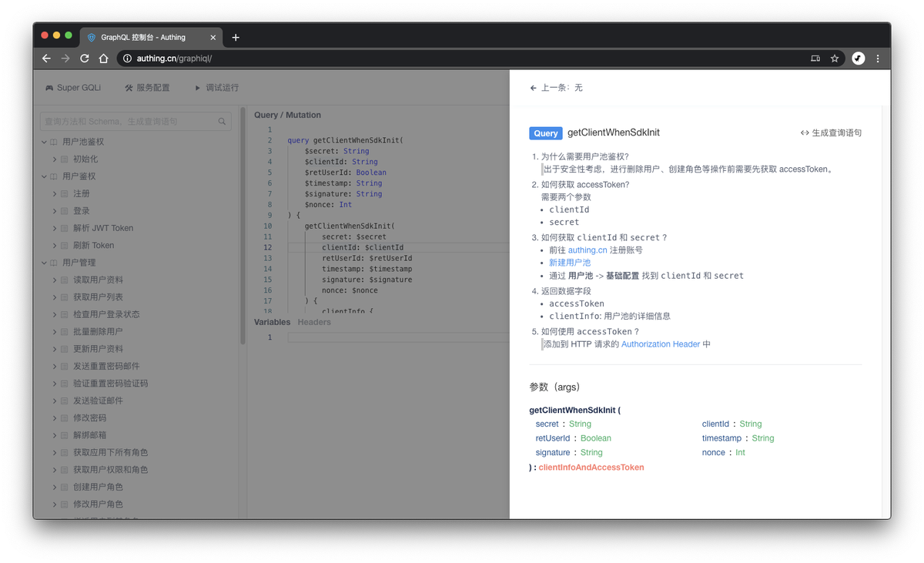Click the 调试运行 play icon
Viewport: 924px width, 563px height.
198,88
